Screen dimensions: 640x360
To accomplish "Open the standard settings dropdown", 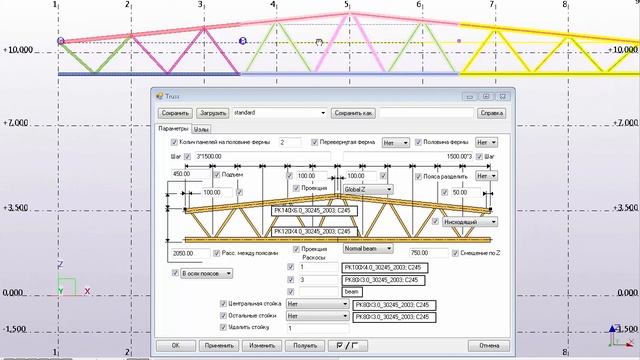I will [x=280, y=113].
